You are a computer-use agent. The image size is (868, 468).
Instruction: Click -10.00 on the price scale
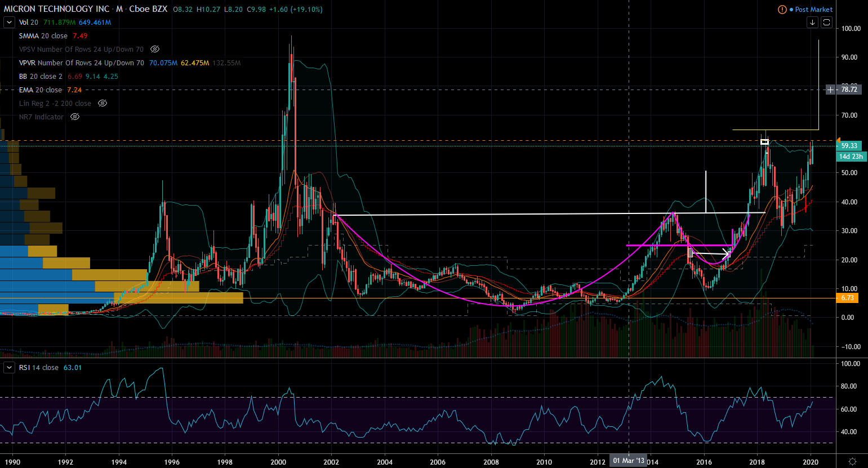click(x=849, y=347)
